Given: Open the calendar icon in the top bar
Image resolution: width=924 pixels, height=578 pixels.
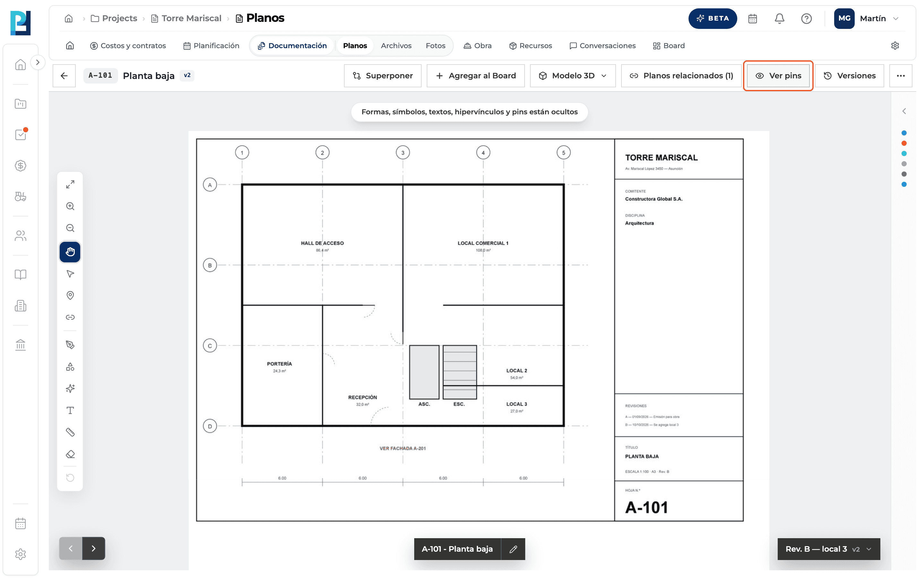Looking at the screenshot, I should coord(752,18).
